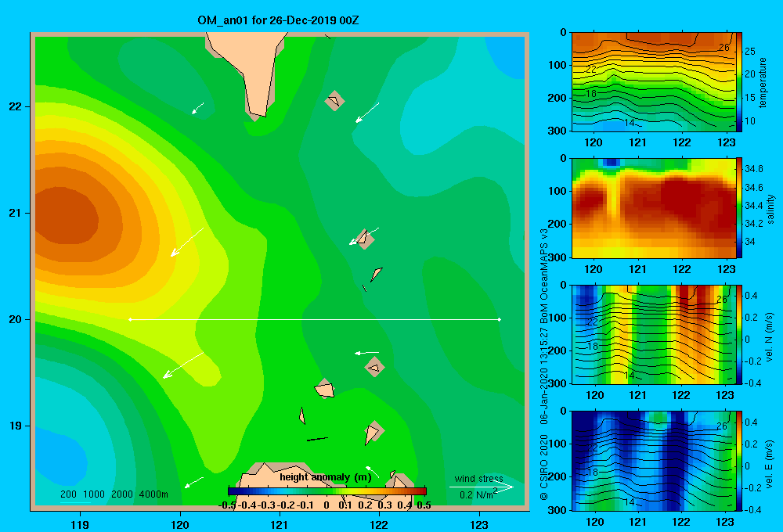The height and width of the screenshot is (532, 783).
Task: Open the temperature depth section panel
Action: click(x=653, y=82)
